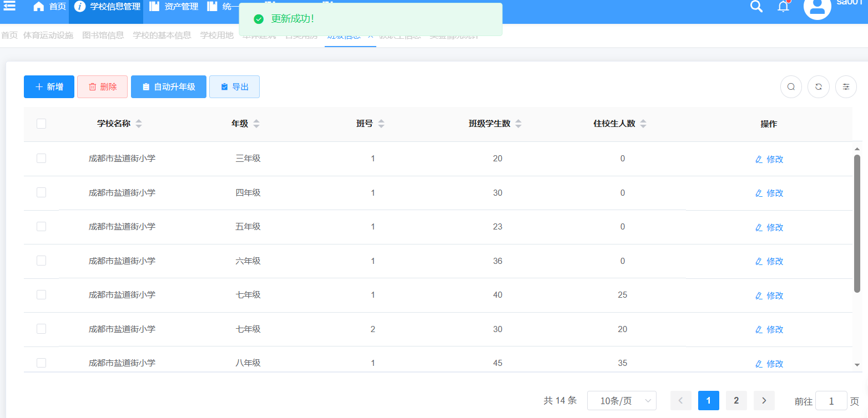Click the 前往 page number input
This screenshot has width=868, height=418.
point(831,401)
